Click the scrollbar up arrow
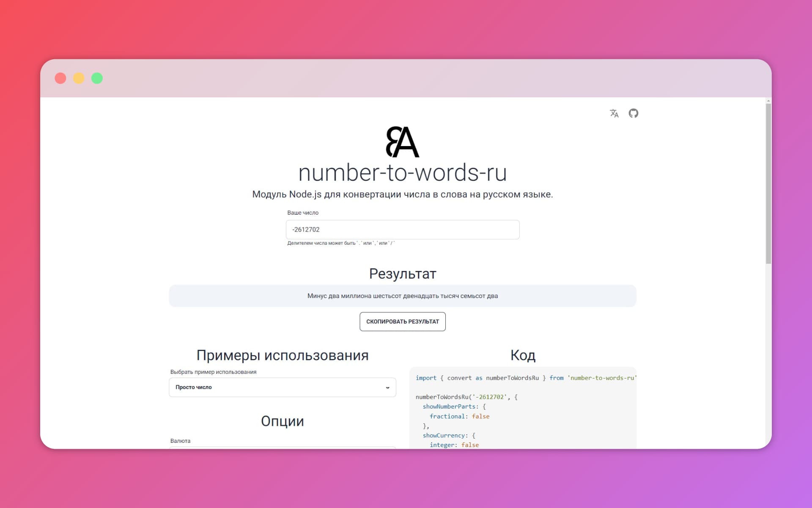 768,101
